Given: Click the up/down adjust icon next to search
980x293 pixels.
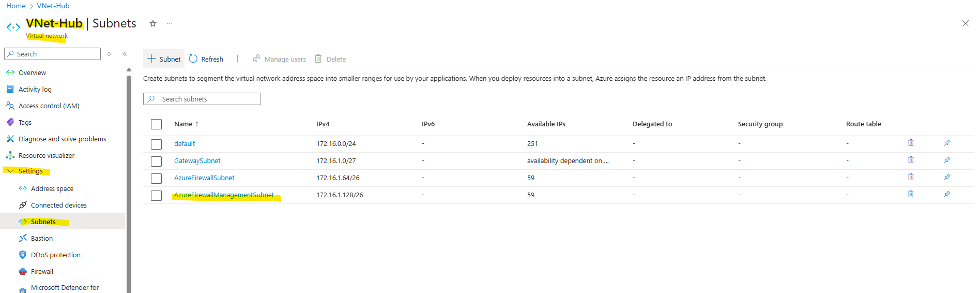Looking at the screenshot, I should pos(109,54).
